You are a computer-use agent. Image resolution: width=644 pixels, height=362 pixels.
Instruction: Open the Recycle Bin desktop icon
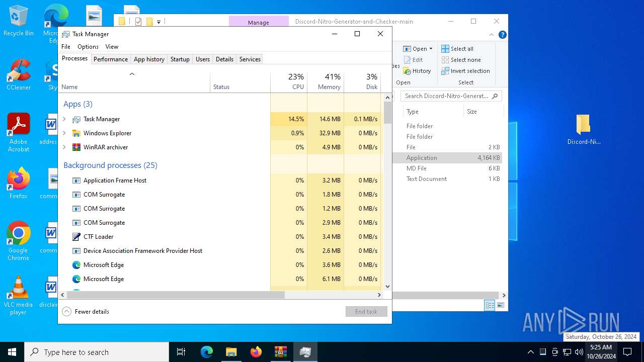tap(19, 21)
